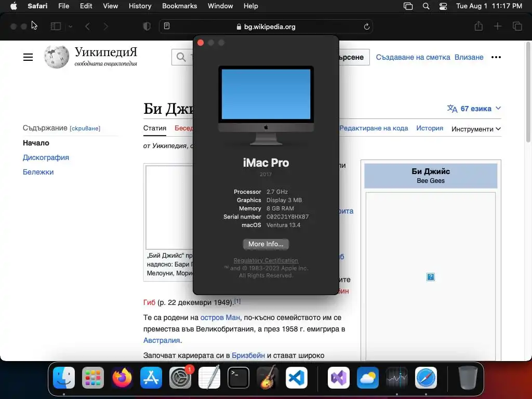Viewport: 532px width, 399px height.
Task: Click the page vertical scrollbar
Action: coord(528,92)
